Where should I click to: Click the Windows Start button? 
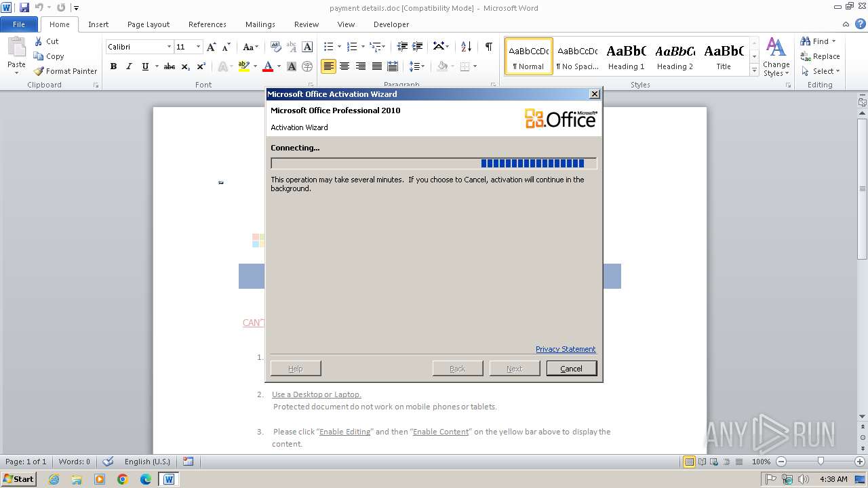[x=19, y=479]
